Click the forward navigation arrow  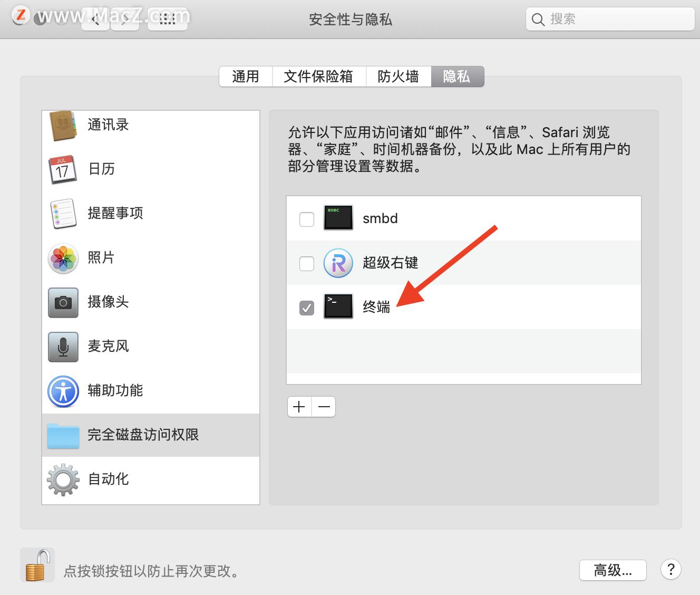[x=125, y=19]
